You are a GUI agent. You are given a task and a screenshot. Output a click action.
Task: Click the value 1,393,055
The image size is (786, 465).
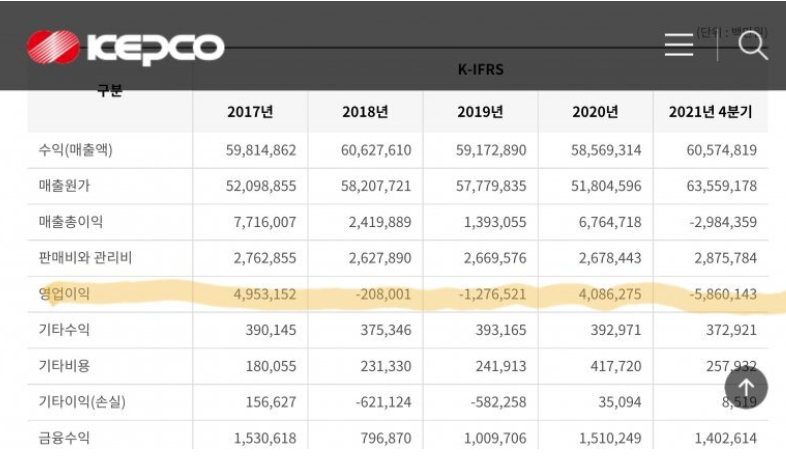[x=495, y=222]
